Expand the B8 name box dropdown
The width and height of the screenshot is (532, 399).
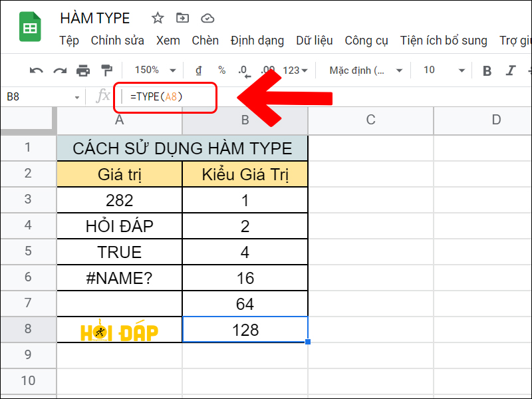(x=77, y=98)
